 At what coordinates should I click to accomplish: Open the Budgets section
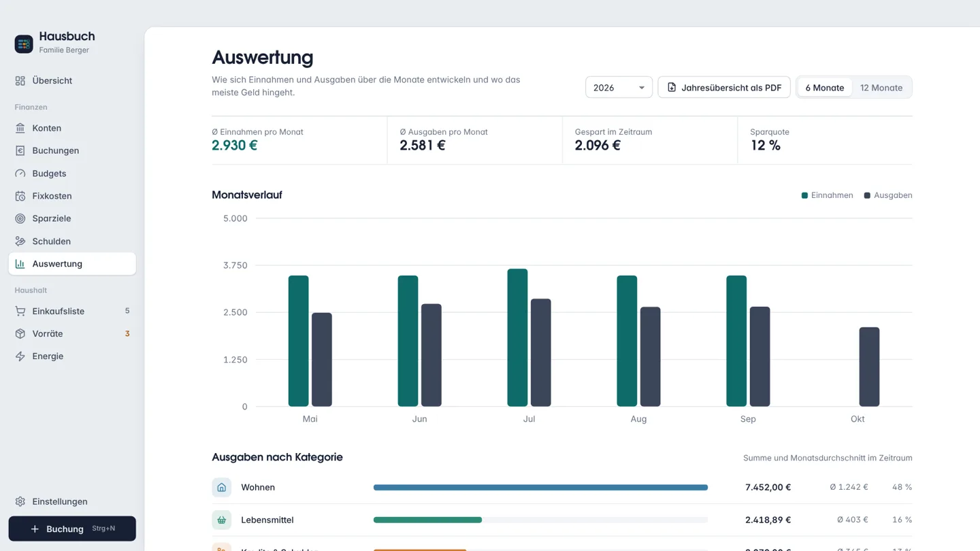pos(72,173)
